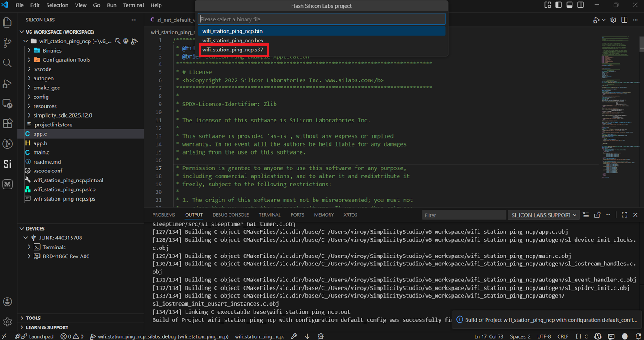Viewport: 644px width, 340px height.
Task: Open the Terminal menu
Action: pyautogui.click(x=133, y=5)
